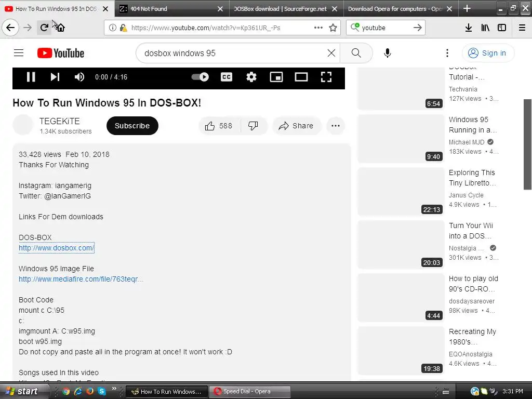The height and width of the screenshot is (399, 532).
Task: Switch to Download Opera for computers tab
Action: coord(395,9)
